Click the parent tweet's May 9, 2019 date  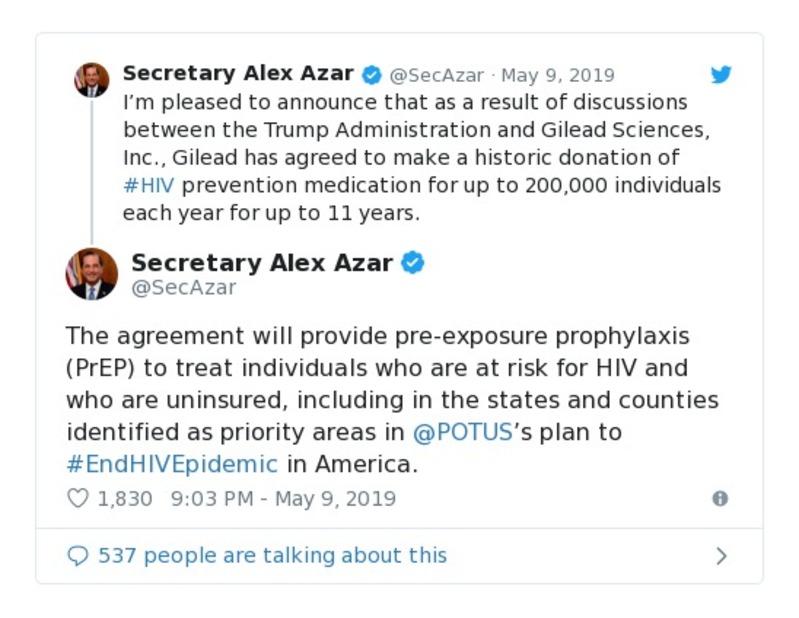coord(558,76)
